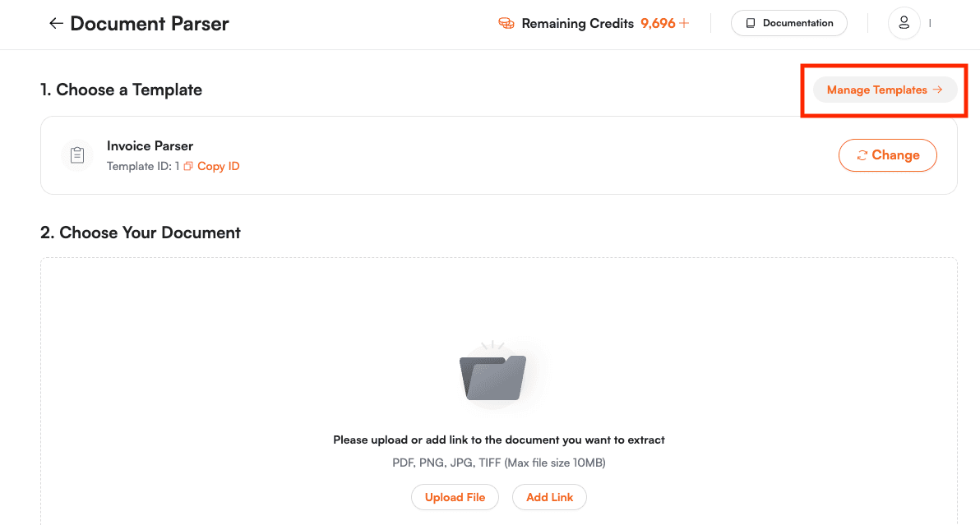Click the Add Link button
Image resolution: width=980 pixels, height=525 pixels.
pyautogui.click(x=549, y=497)
